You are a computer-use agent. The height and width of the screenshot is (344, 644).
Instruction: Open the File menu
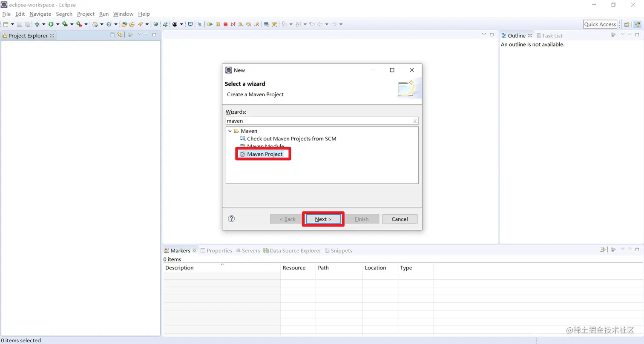[x=6, y=14]
